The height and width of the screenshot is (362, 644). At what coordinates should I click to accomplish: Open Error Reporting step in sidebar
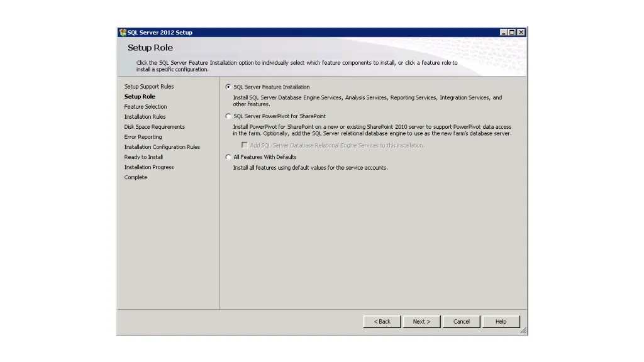coord(143,137)
